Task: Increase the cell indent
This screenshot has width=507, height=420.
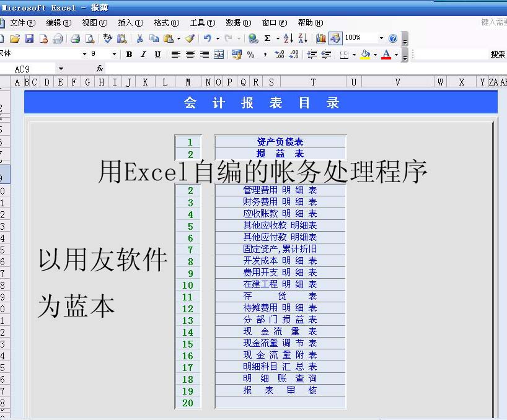Action: point(326,55)
